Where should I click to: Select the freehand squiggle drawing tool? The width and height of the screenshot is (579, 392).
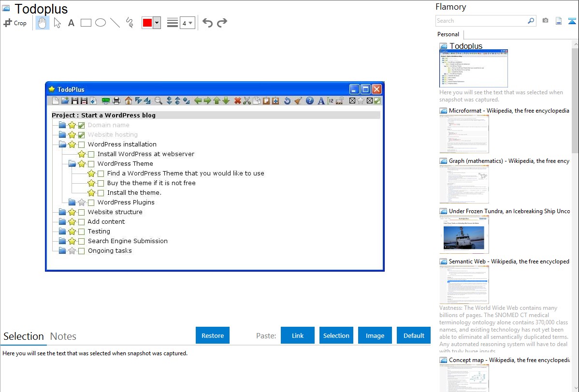(130, 23)
